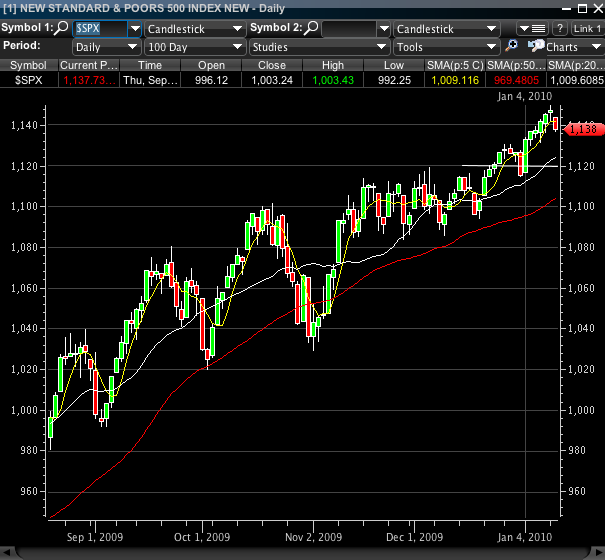
Task: Open the Tools menu
Action: tap(445, 47)
